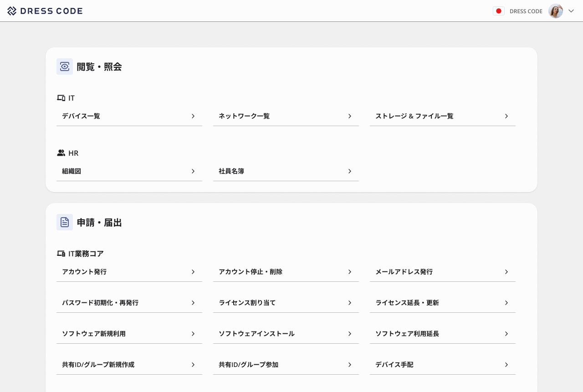
Task: Click the eye icon beside 閲覧・照会 heading
Action: [x=64, y=66]
